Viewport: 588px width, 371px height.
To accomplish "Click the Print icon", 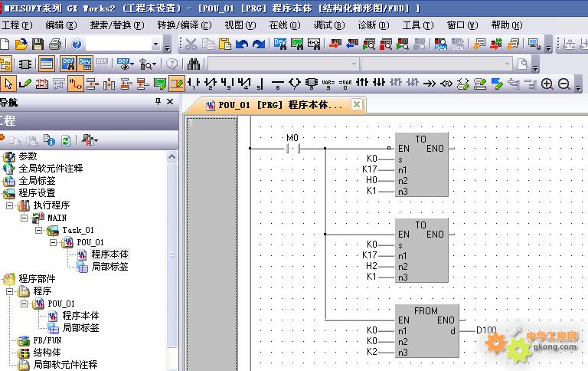I will (x=55, y=44).
